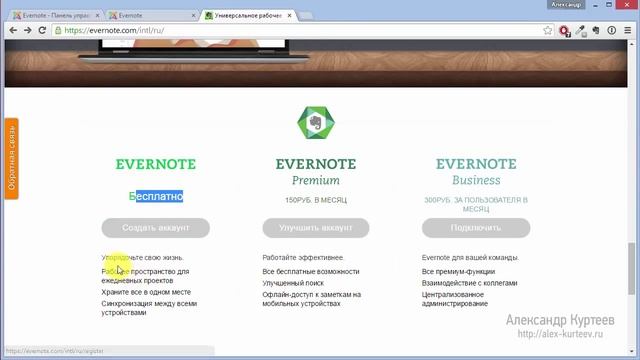Open the Chrome hamburger menu

click(628, 30)
